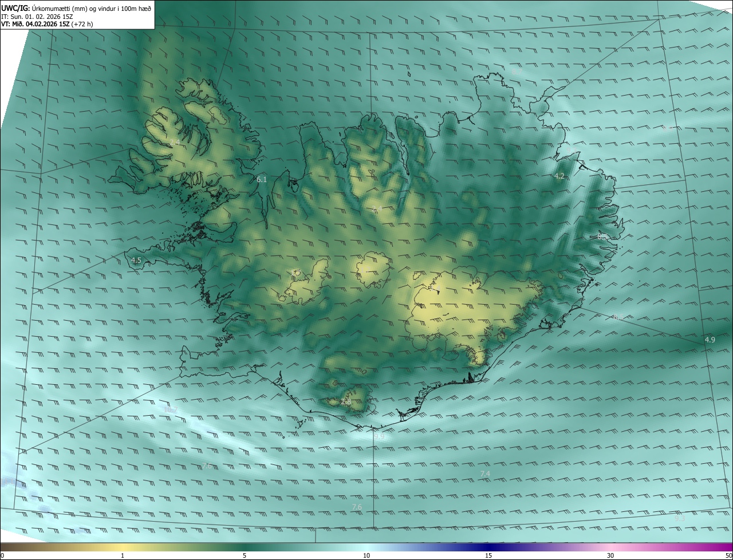Click the '50' tick label on the colorbar
The height and width of the screenshot is (560, 733).
[x=728, y=555]
